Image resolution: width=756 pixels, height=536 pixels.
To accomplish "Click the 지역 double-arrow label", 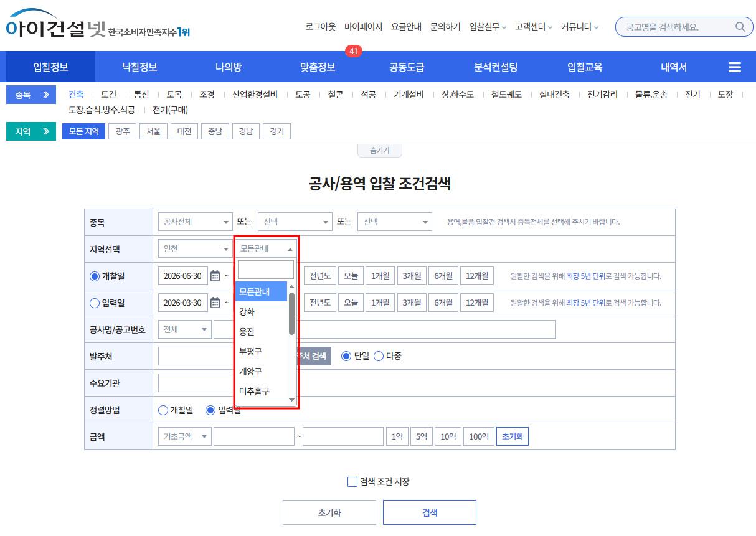I will coord(31,131).
